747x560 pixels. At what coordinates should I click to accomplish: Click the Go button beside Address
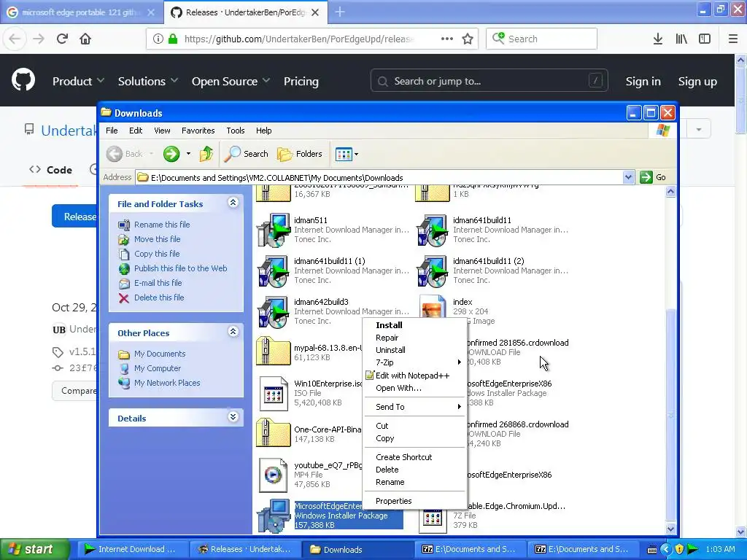(653, 177)
